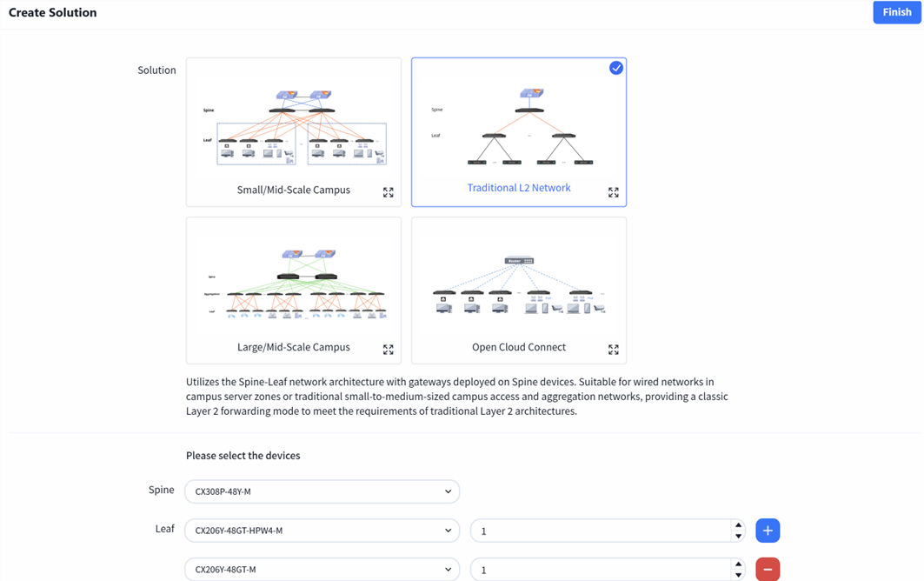Increase quantity for CX206Y-48GT-HPW4-M leaf
Image resolution: width=924 pixels, height=581 pixels.
[738, 525]
